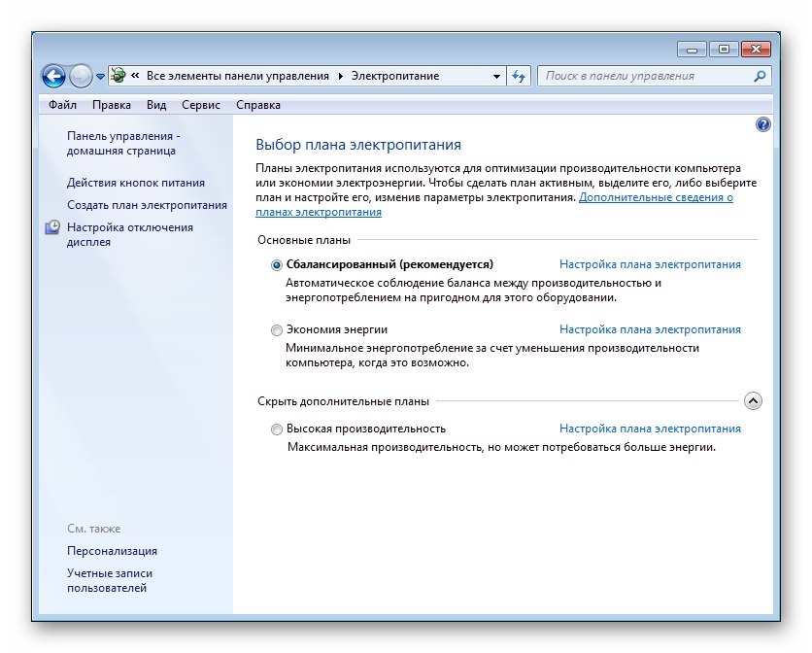Open 'Настройка отключения дисплея' link
Screen dimensions: 812x653
pos(130,234)
